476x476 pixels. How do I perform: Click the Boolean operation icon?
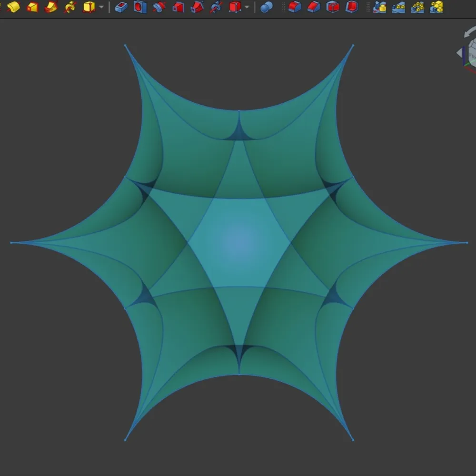[x=267, y=7]
